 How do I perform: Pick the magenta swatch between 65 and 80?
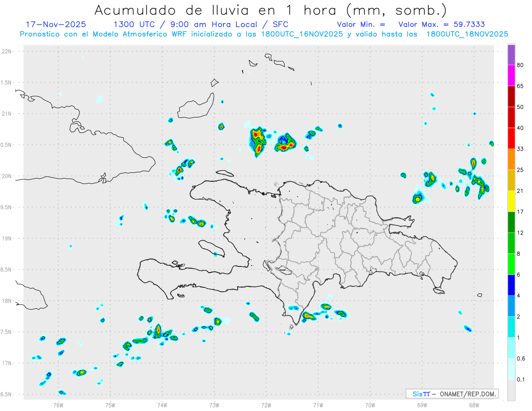(x=511, y=75)
